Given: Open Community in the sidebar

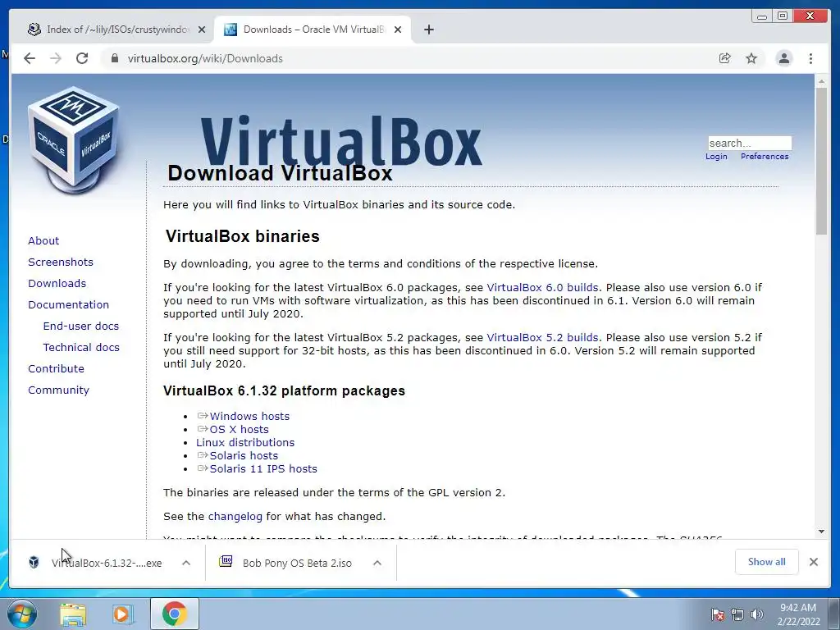Looking at the screenshot, I should tap(58, 390).
